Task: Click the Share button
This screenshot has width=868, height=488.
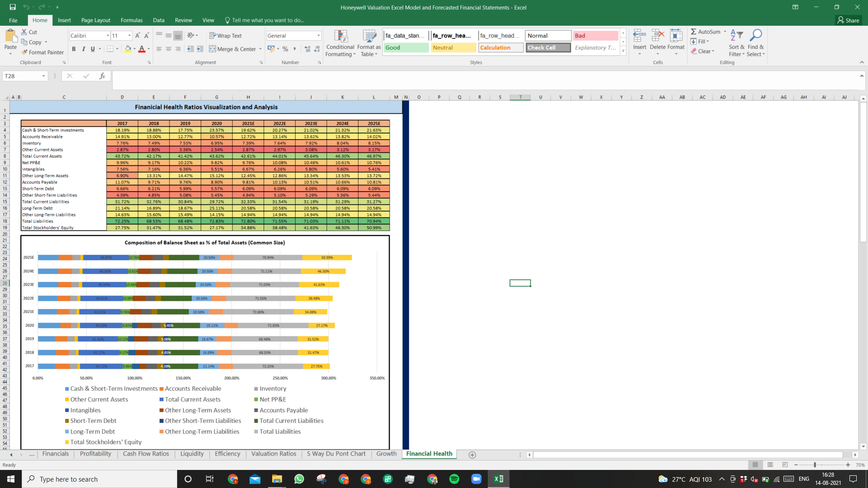Action: [x=848, y=20]
